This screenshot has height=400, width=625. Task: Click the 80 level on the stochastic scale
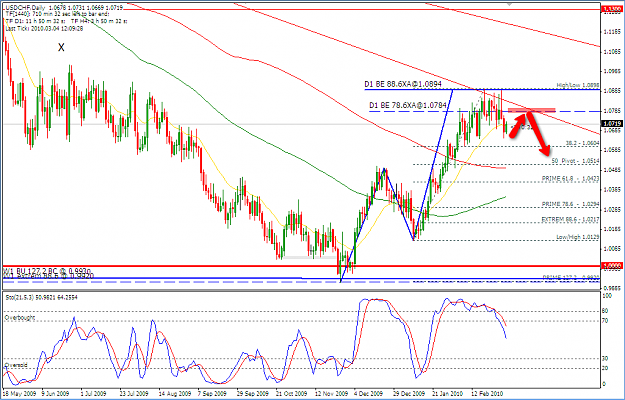[607, 311]
